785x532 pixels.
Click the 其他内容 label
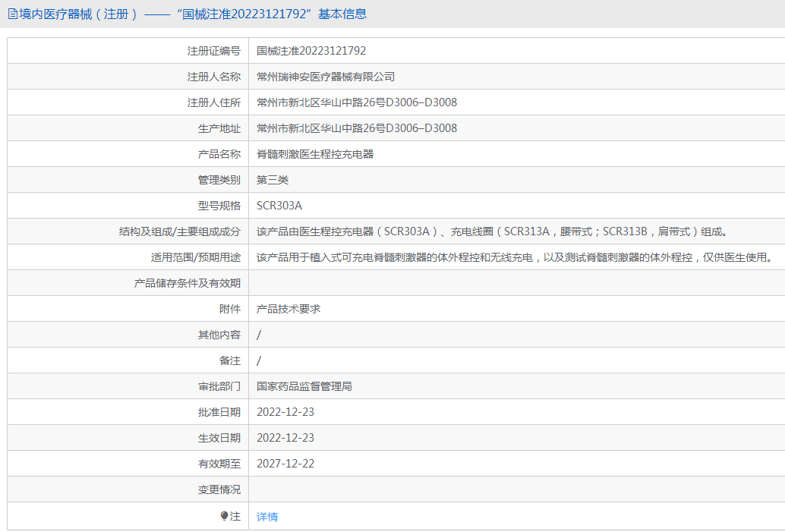(x=219, y=335)
